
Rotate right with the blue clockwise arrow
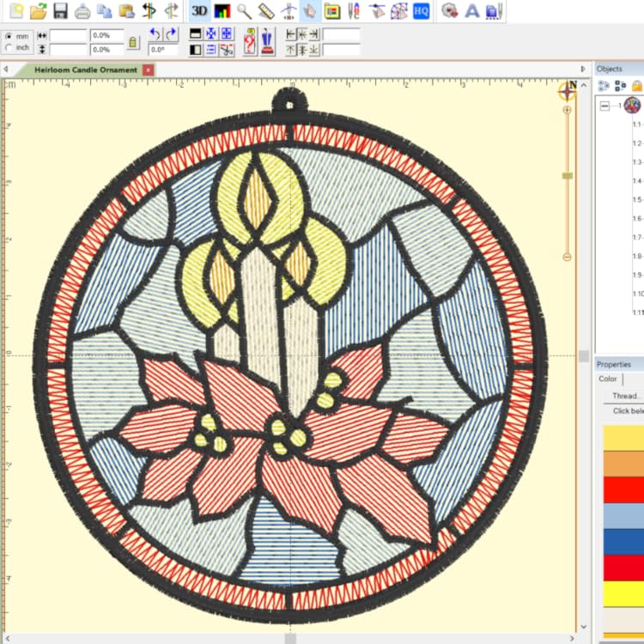[x=171, y=34]
